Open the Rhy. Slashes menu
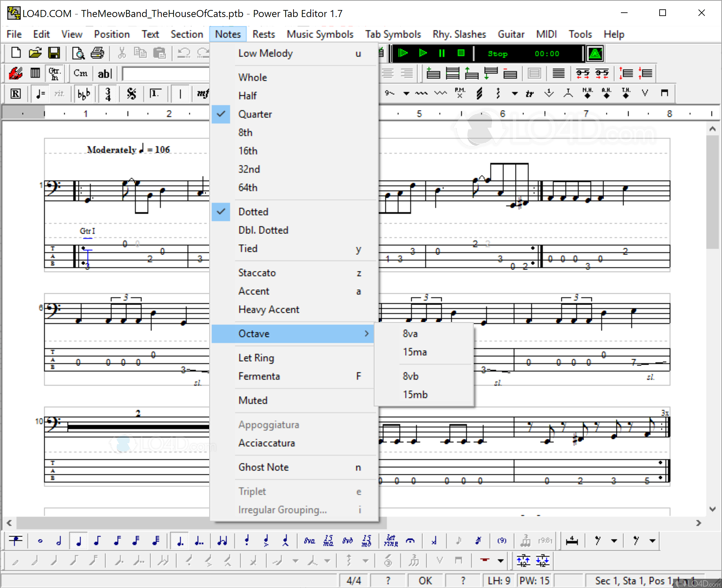722x588 pixels. point(459,34)
